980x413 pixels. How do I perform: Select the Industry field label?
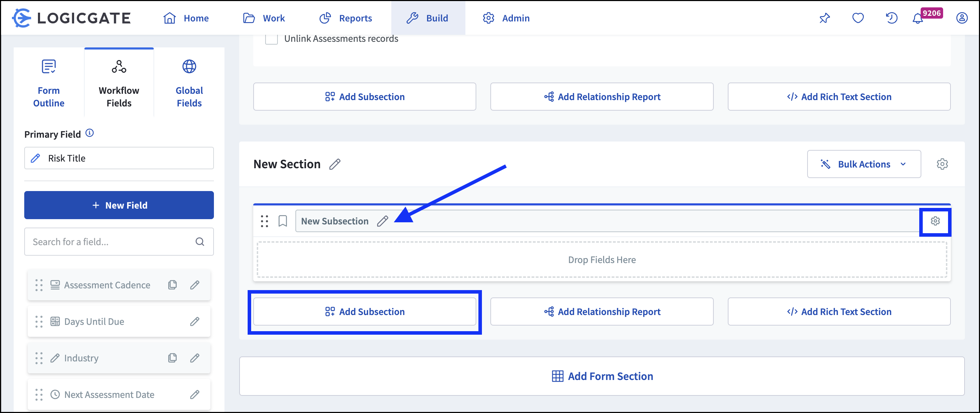pyautogui.click(x=81, y=358)
